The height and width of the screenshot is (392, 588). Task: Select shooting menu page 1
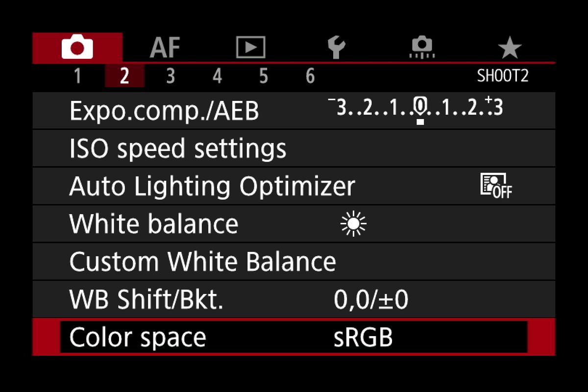78,76
